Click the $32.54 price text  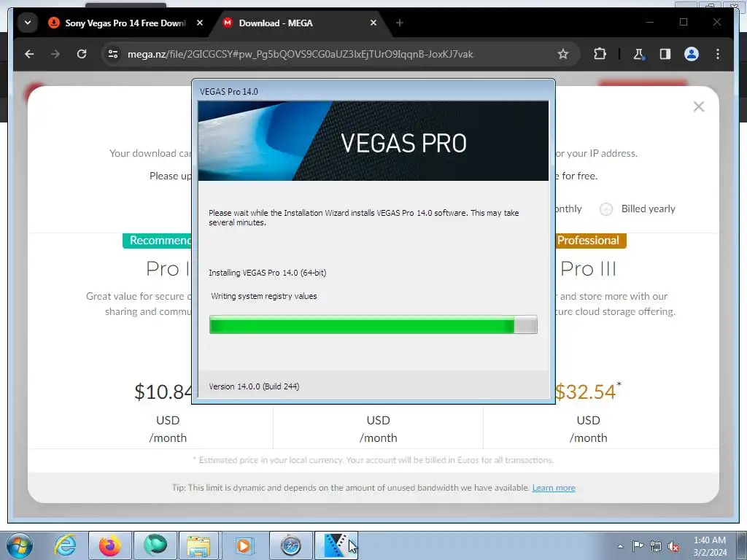click(586, 392)
